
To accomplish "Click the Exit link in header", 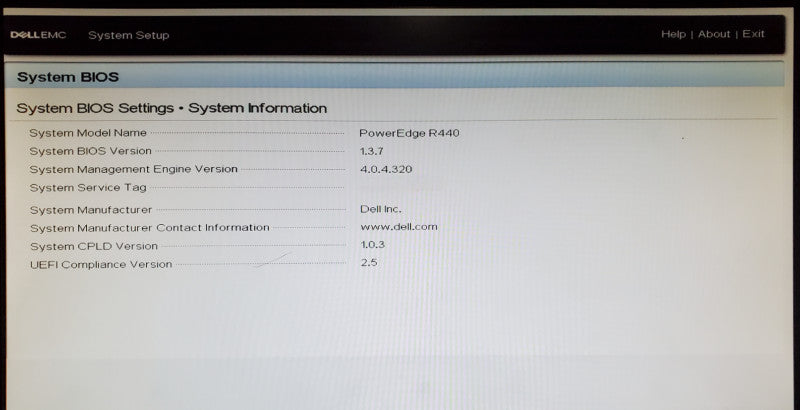I will (x=753, y=34).
